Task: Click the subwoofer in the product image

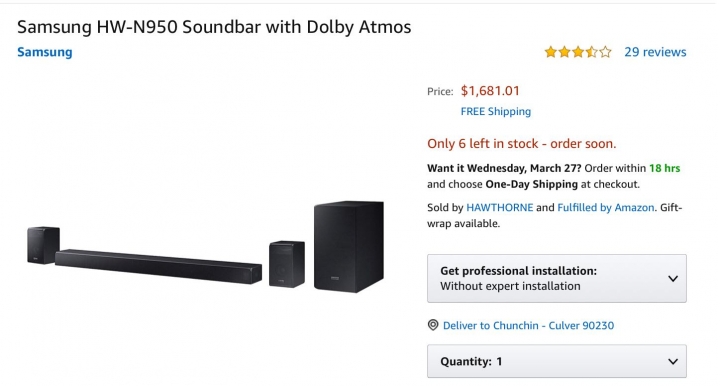Action: [349, 246]
